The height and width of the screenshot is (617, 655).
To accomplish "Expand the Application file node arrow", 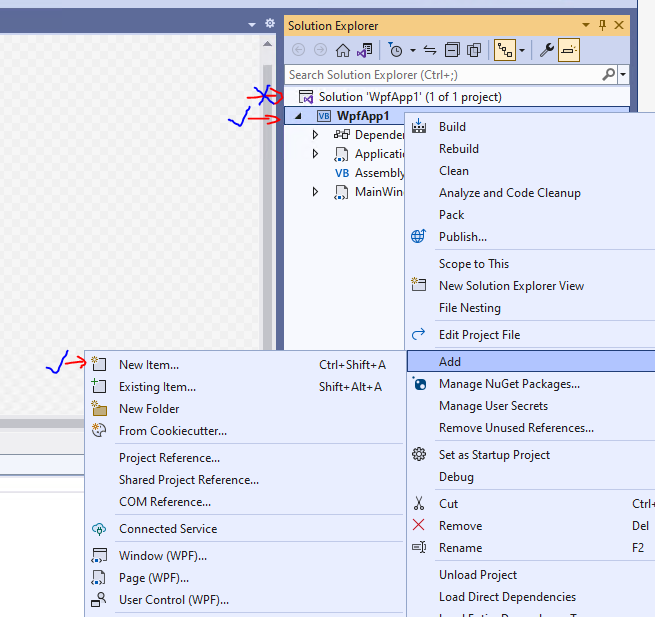I will pos(315,154).
